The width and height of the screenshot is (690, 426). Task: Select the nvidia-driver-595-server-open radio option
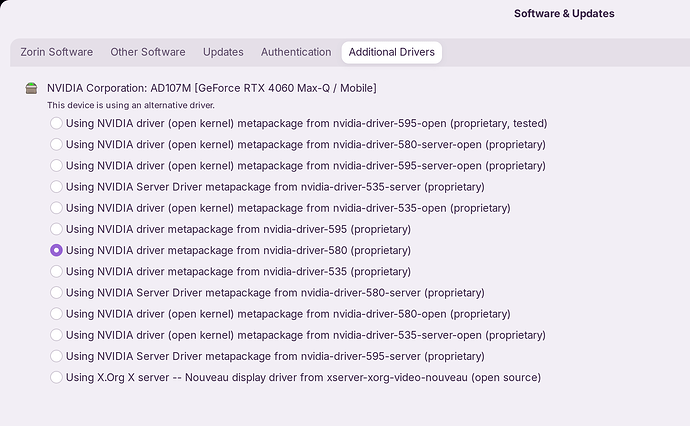[56, 165]
